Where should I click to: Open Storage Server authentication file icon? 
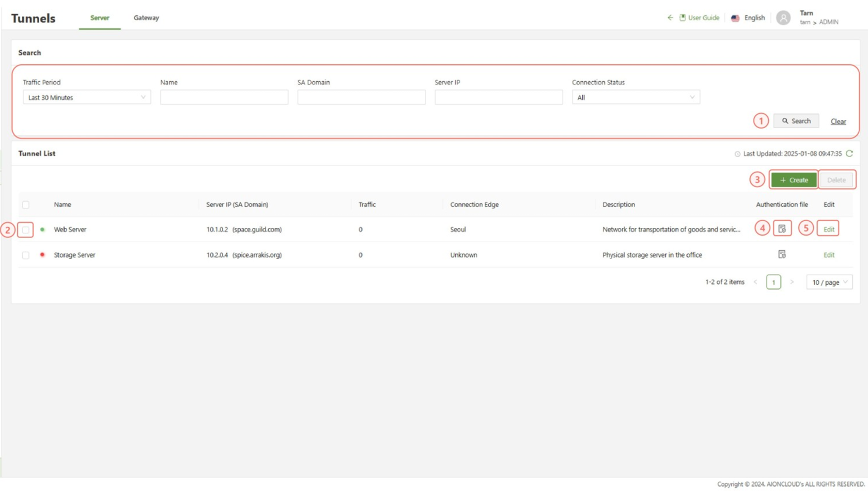pos(782,254)
